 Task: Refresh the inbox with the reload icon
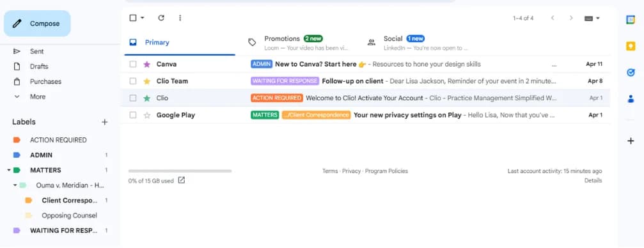161,18
